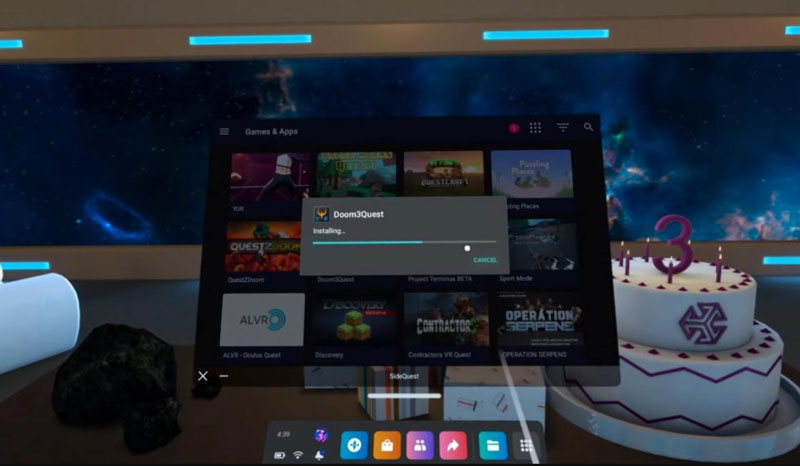Close the SideQuest window
The height and width of the screenshot is (466, 800).
pyautogui.click(x=203, y=376)
